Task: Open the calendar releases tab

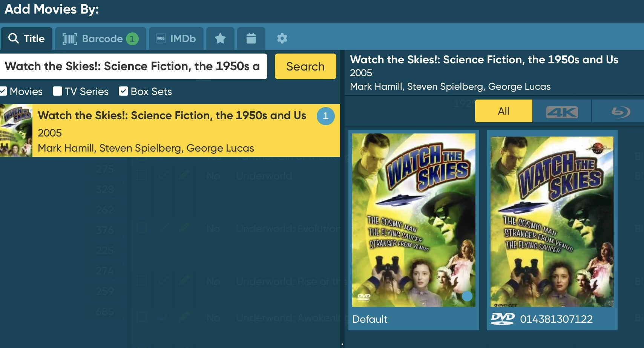Action: (251, 38)
